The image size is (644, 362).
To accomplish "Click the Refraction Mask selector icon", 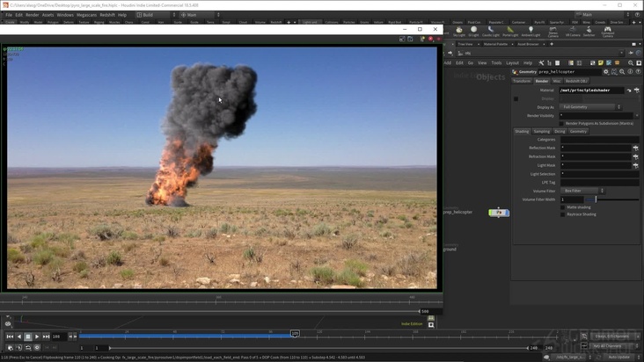I will (x=636, y=156).
